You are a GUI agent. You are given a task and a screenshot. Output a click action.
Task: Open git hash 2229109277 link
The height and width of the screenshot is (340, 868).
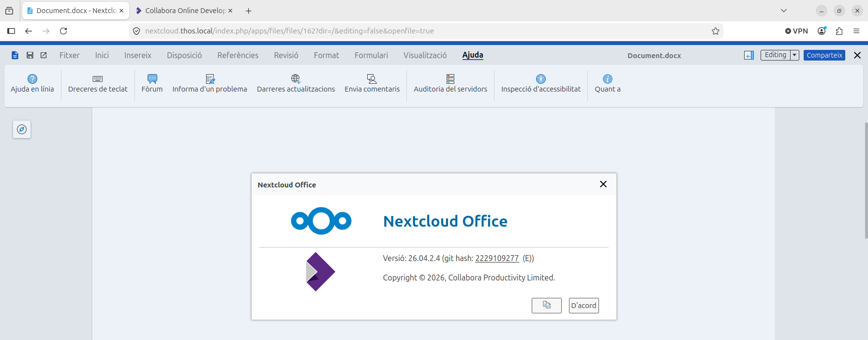coord(497,259)
